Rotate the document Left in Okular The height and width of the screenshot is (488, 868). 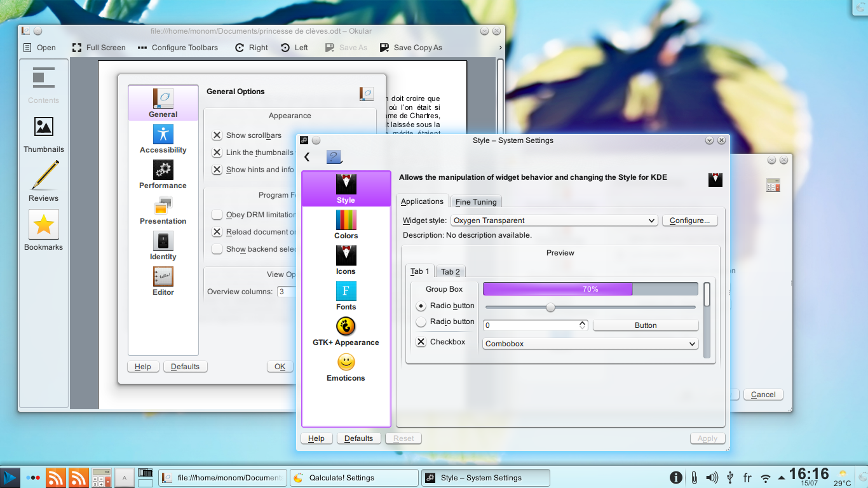pyautogui.click(x=294, y=48)
